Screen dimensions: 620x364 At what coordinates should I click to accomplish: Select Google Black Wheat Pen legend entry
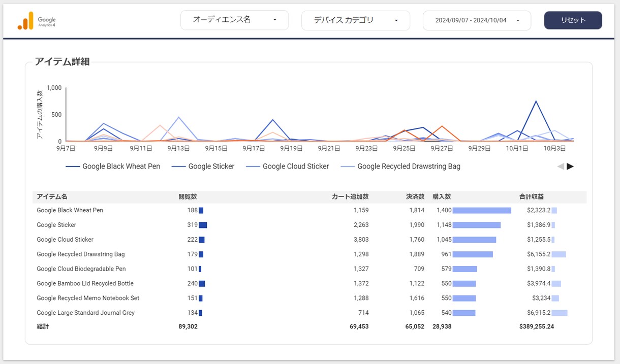pyautogui.click(x=113, y=167)
